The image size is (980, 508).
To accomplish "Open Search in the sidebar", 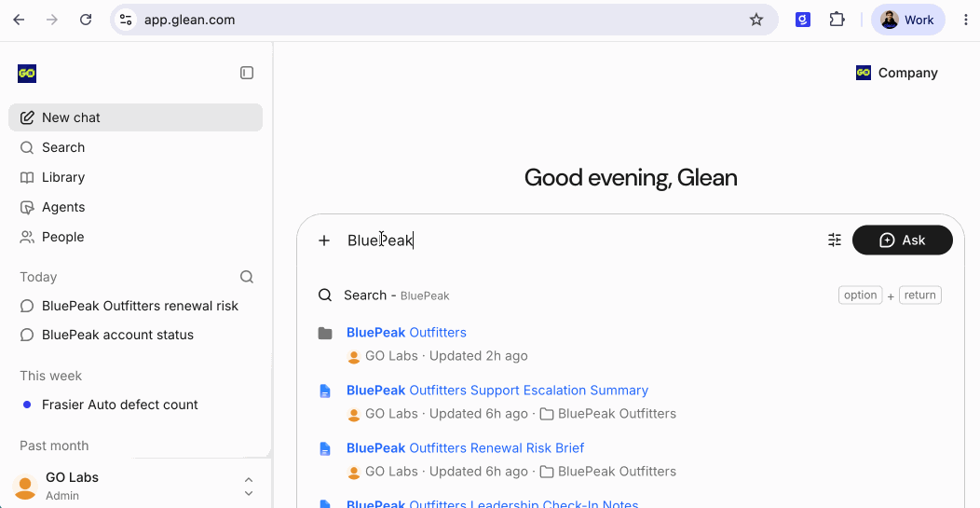I will (x=136, y=147).
